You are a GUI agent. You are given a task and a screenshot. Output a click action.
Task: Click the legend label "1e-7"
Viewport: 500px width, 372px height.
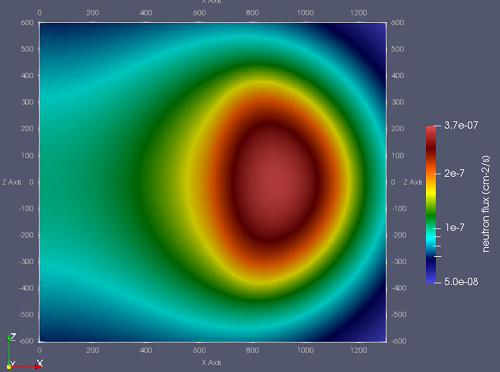click(x=454, y=228)
